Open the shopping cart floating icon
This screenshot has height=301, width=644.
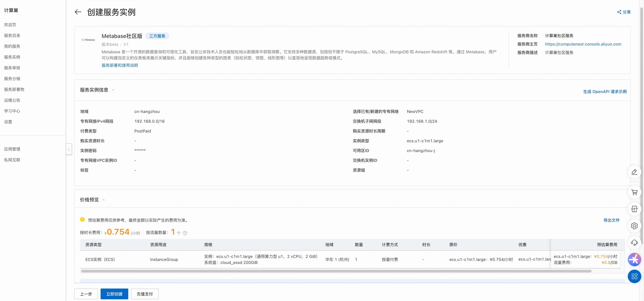[x=634, y=192]
